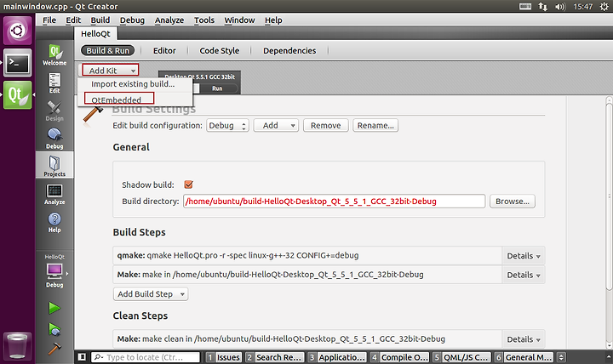Build project with hammer icon
The width and height of the screenshot is (613, 364).
coord(54,348)
